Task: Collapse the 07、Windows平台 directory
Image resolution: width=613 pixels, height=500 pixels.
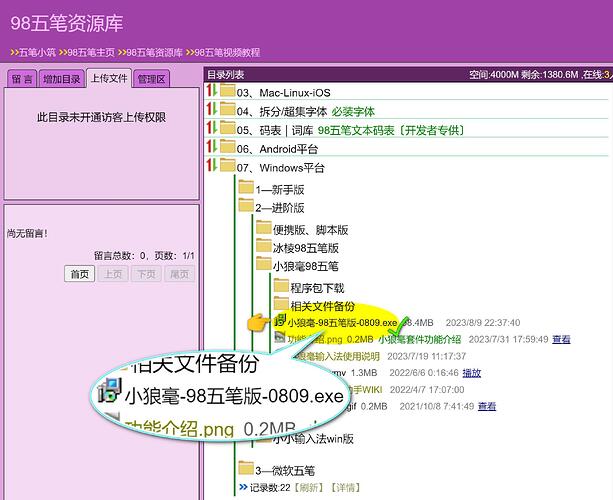Action: point(228,167)
